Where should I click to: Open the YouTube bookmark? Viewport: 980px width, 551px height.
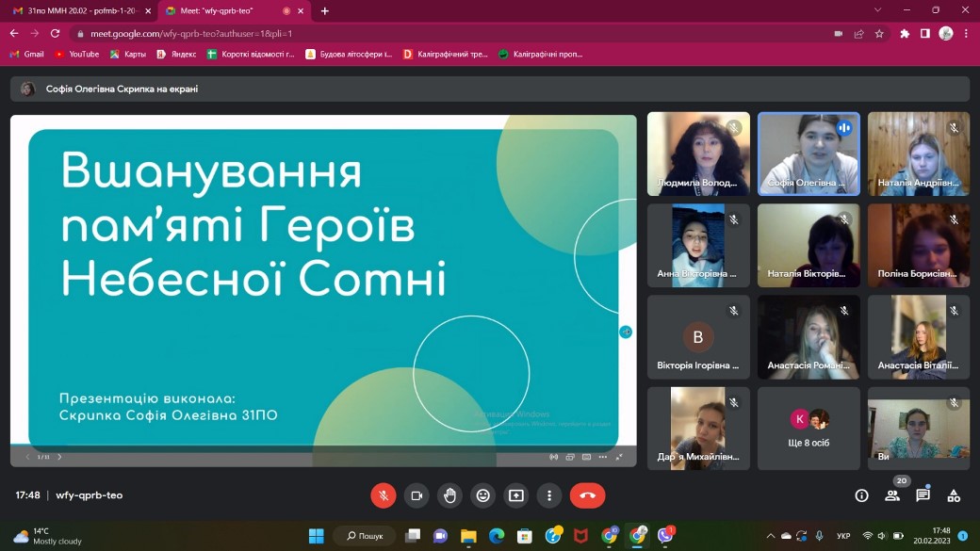(77, 54)
